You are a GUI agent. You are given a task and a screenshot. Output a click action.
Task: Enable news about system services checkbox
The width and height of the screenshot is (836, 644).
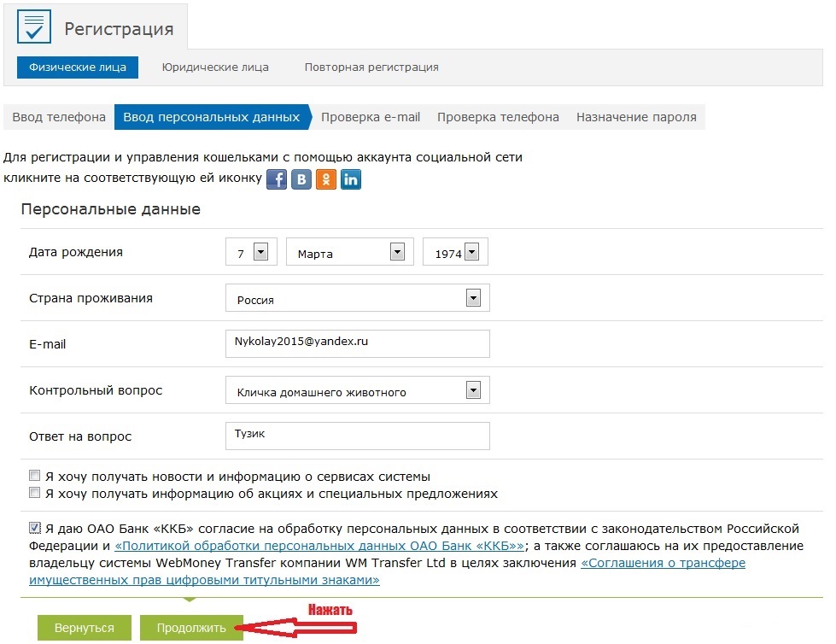point(35,476)
